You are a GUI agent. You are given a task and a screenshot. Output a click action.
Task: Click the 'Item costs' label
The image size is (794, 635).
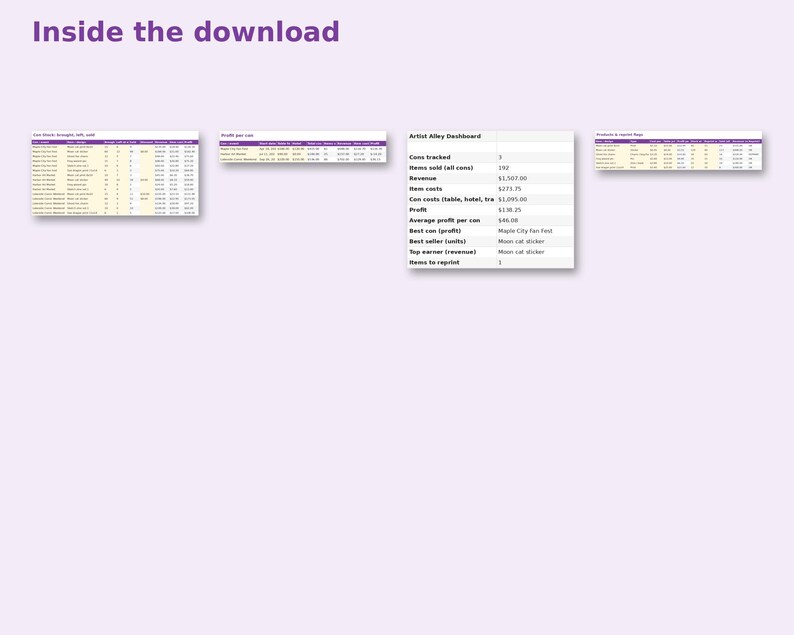coord(425,189)
